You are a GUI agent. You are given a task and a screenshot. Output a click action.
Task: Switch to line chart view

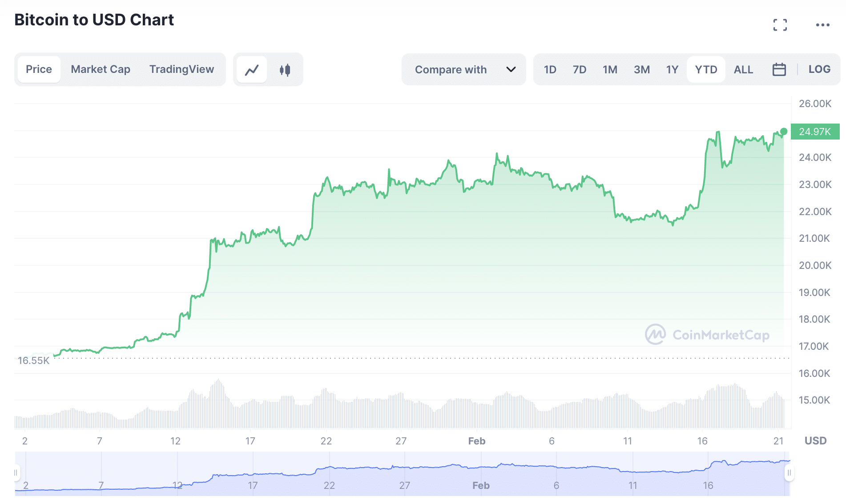tap(252, 70)
